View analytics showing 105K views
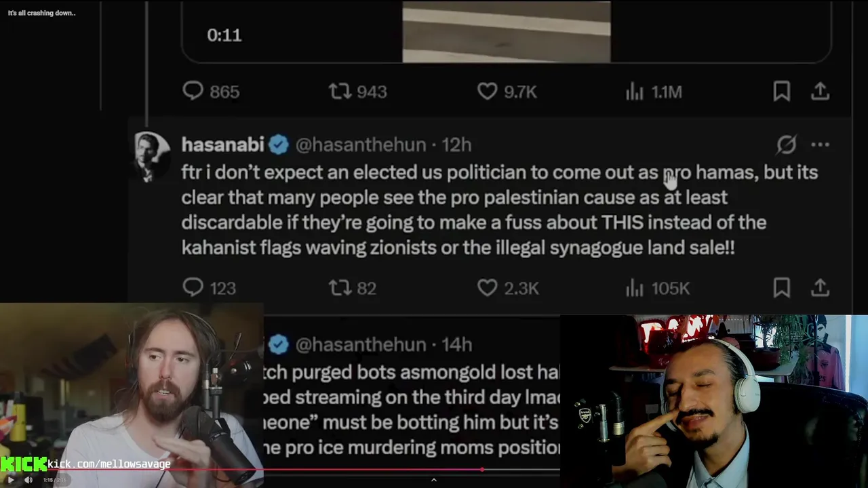This screenshot has height=488, width=868. tap(634, 288)
